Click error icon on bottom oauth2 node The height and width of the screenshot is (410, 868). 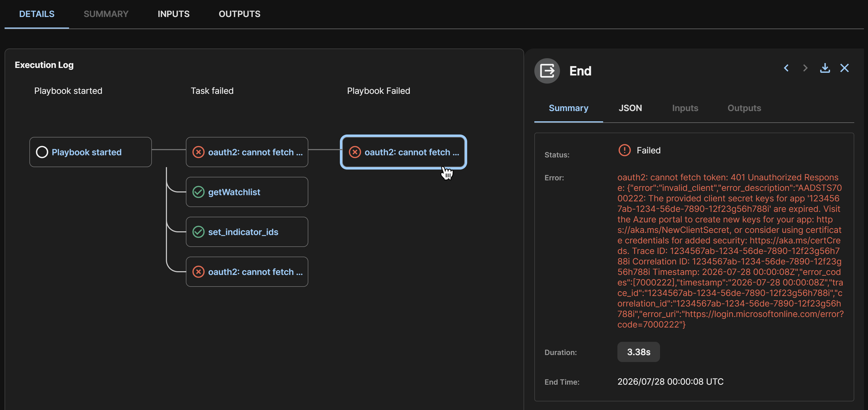tap(198, 272)
